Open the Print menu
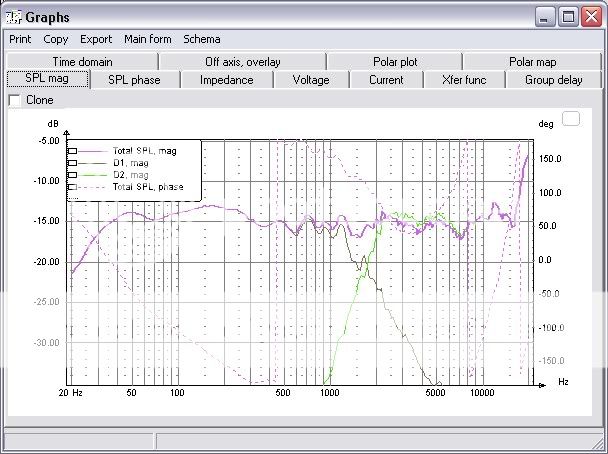 click(x=20, y=40)
